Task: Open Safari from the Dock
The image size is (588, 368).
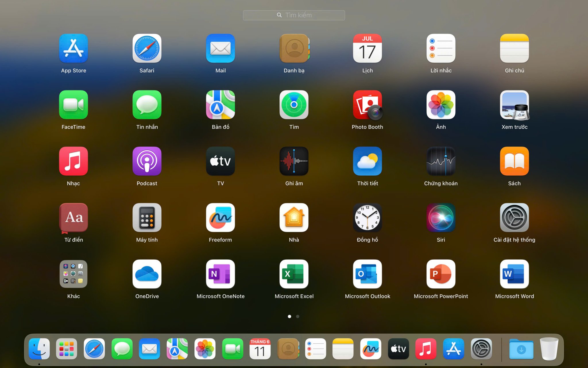Action: [94, 349]
